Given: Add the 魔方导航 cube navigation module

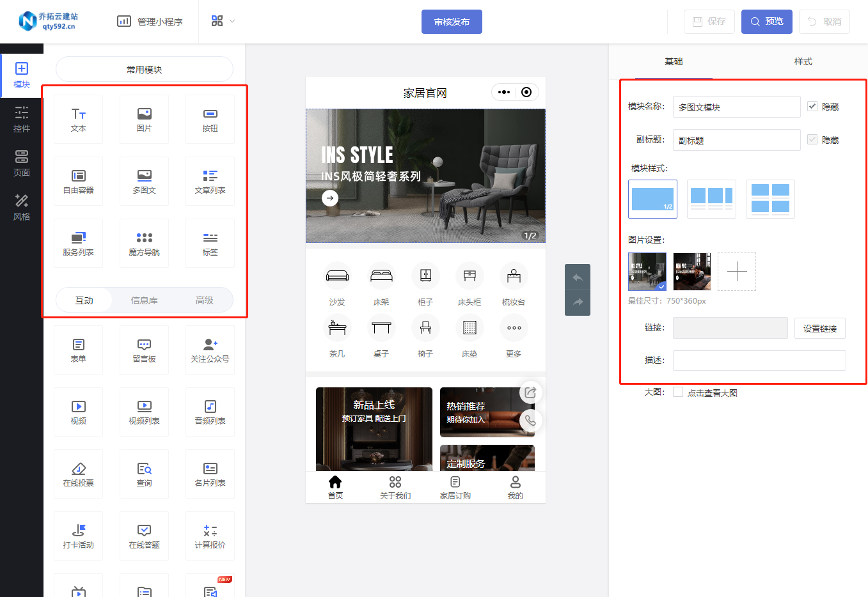Looking at the screenshot, I should (x=144, y=244).
